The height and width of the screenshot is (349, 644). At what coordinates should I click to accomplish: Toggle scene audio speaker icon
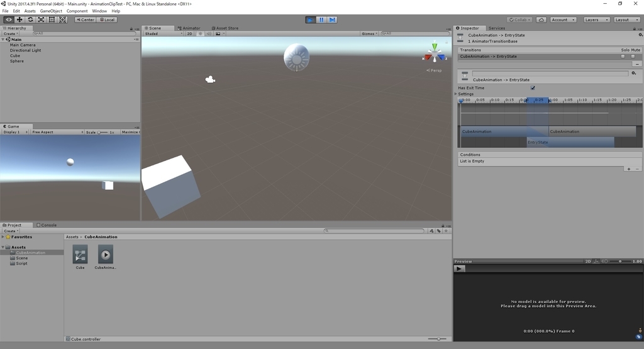click(x=209, y=34)
